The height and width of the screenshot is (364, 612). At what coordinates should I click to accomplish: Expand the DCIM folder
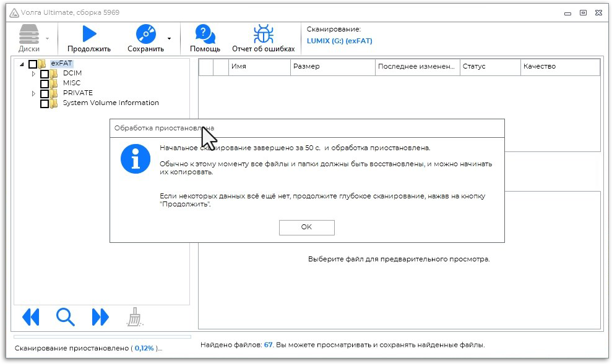click(33, 74)
